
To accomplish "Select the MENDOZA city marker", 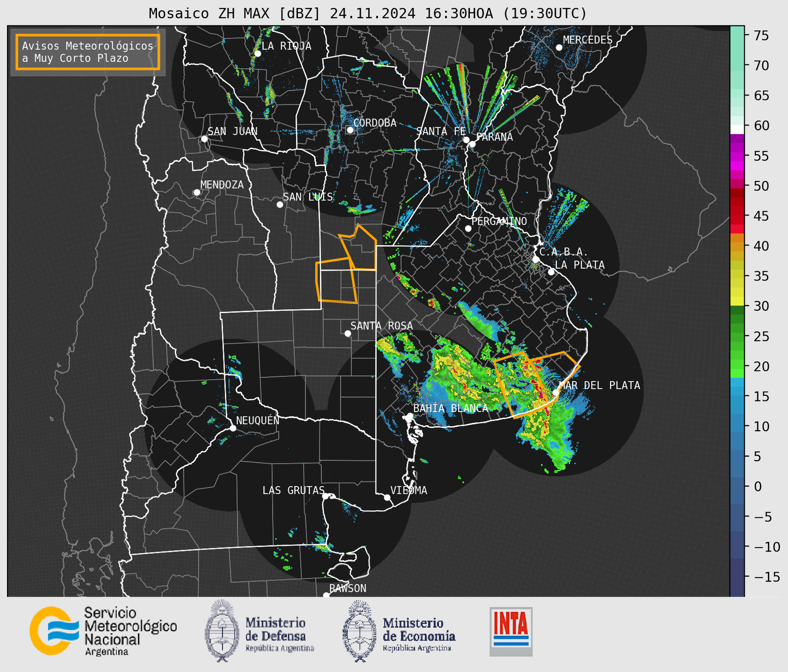I will coord(197,193).
